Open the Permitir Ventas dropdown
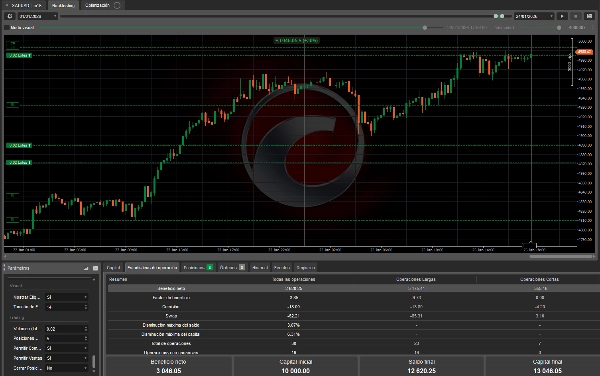 pos(67,358)
